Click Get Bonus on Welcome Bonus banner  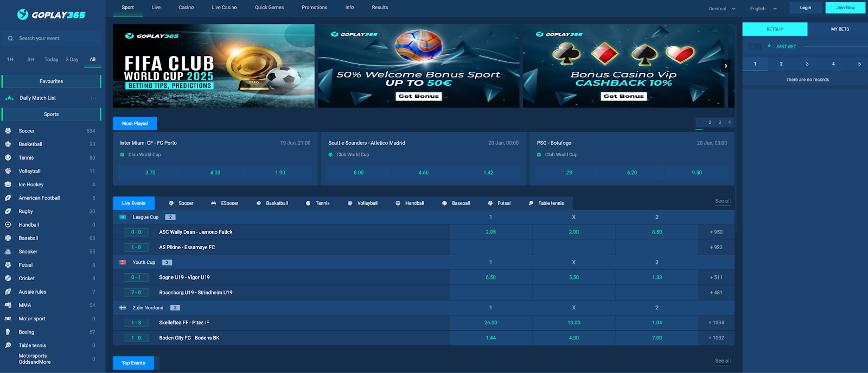[x=418, y=96]
